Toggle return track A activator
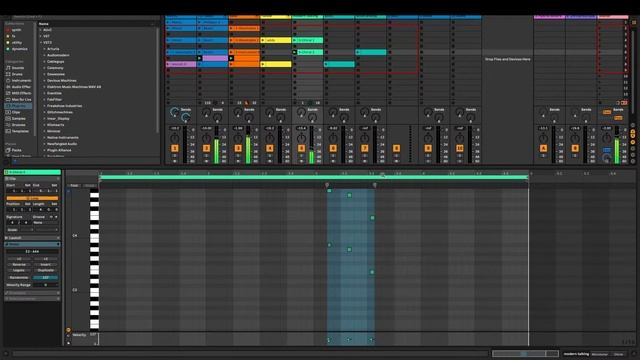This screenshot has width=640, height=360. click(x=543, y=149)
